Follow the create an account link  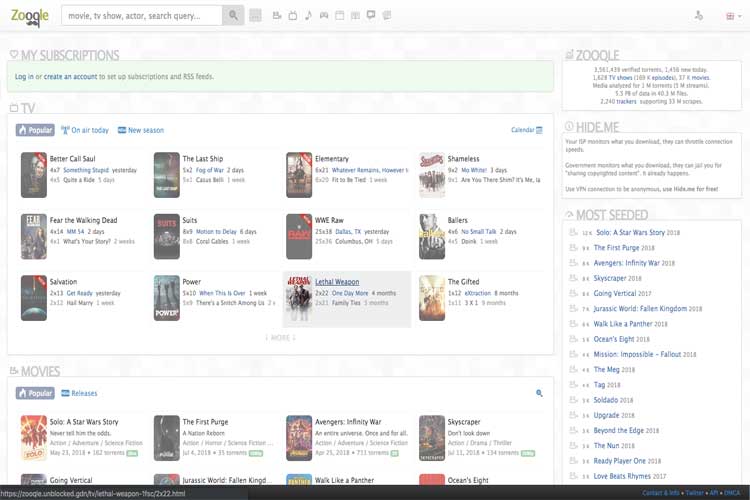pos(70,77)
